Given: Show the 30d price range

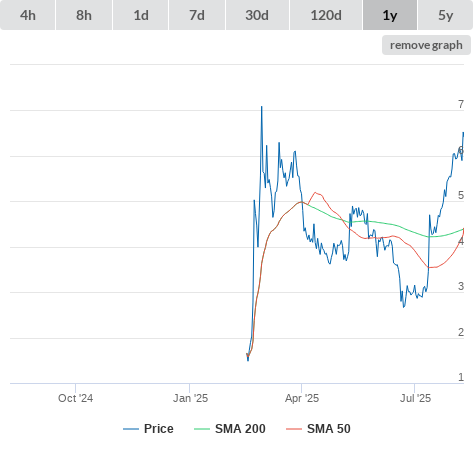Looking at the screenshot, I should click(257, 15).
